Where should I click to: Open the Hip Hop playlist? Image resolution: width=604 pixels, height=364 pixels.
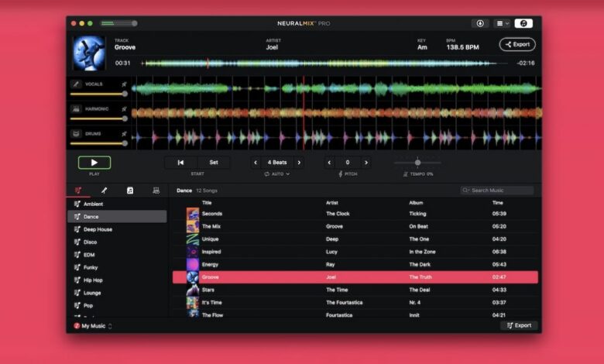coord(117,280)
